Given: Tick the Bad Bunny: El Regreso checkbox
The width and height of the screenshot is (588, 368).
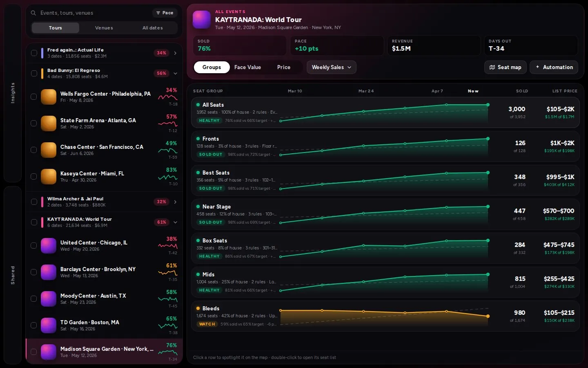Looking at the screenshot, I should pyautogui.click(x=34, y=73).
